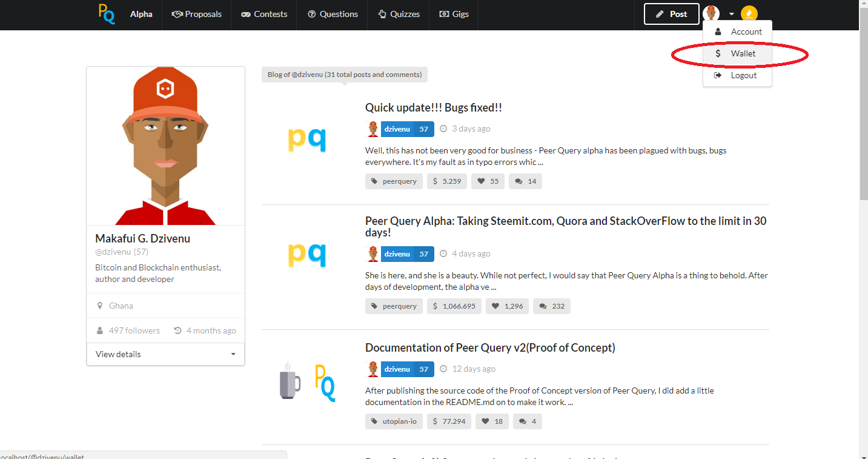Image resolution: width=868 pixels, height=459 pixels.
Task: Click the Peer Query PQ logo
Action: (x=107, y=14)
